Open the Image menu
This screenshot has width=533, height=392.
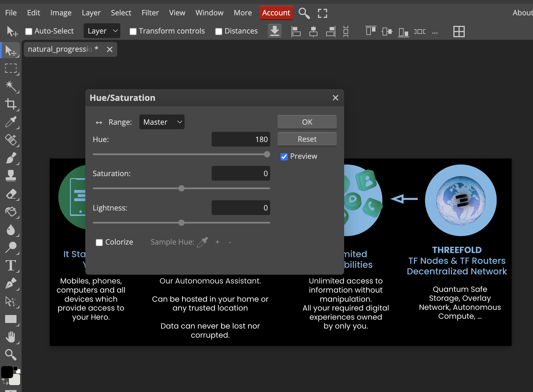(x=61, y=13)
